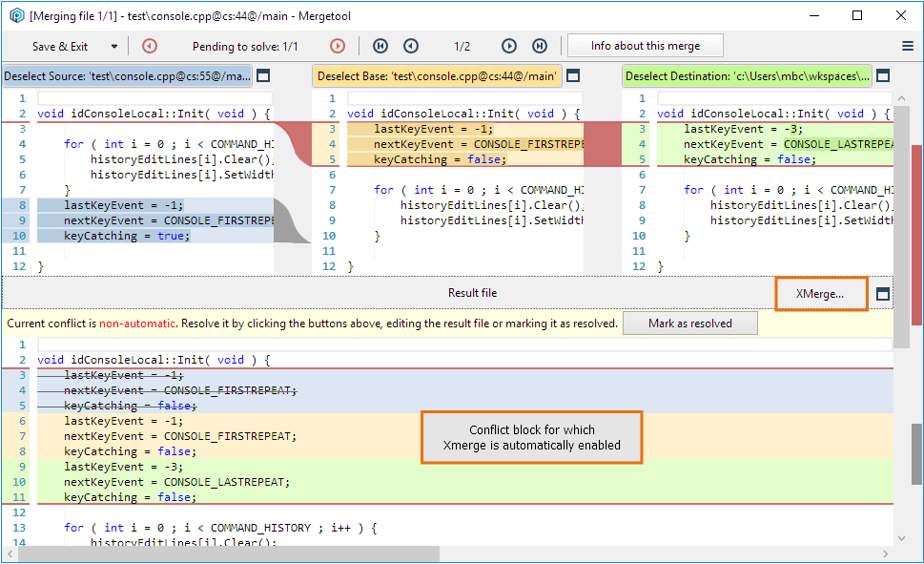The image size is (924, 564).
Task: Click source line 'keyCatching = true;'
Action: 127,236
